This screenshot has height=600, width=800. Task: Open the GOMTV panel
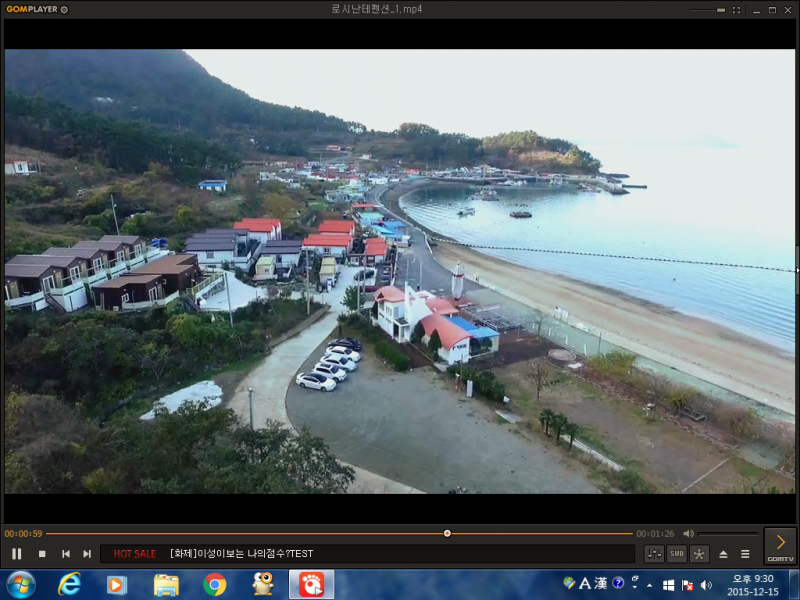point(780,545)
